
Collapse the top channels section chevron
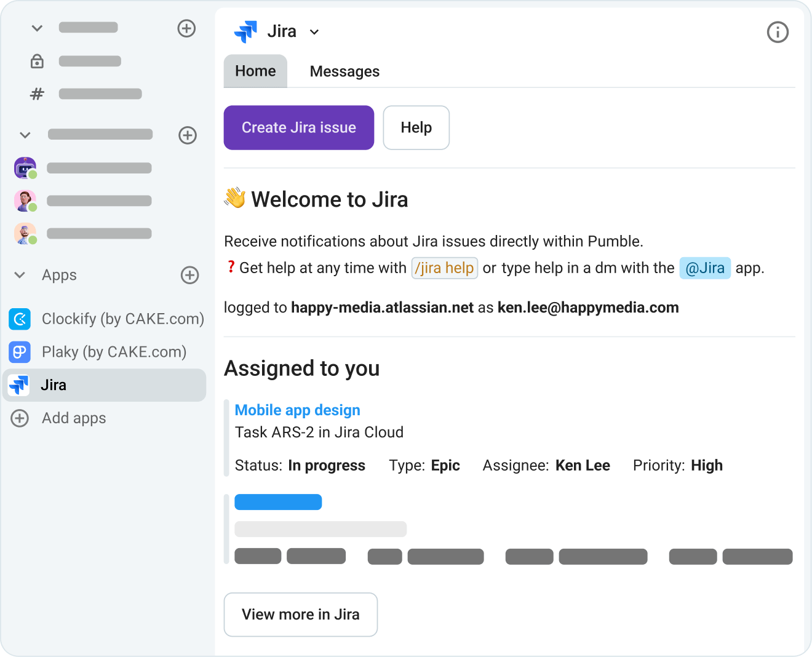pyautogui.click(x=37, y=28)
